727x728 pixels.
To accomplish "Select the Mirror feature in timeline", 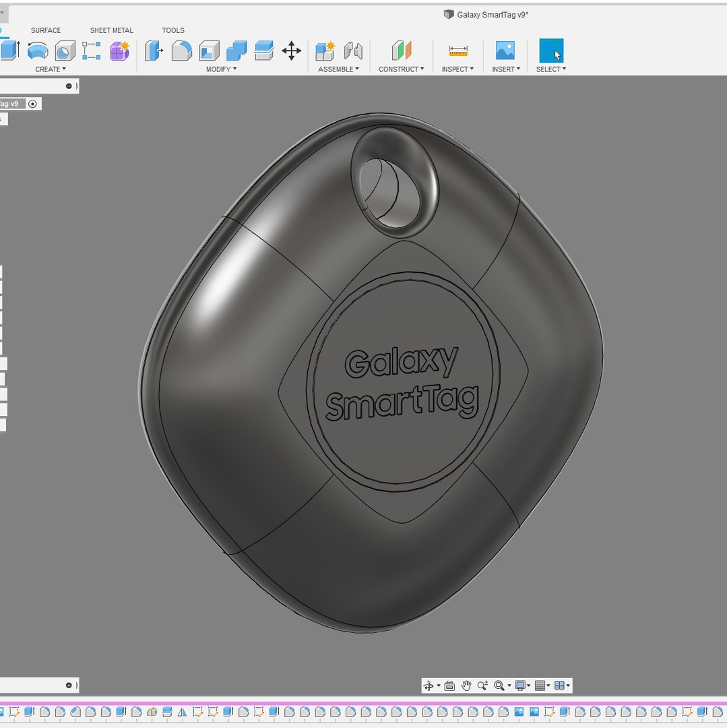I will (x=182, y=712).
